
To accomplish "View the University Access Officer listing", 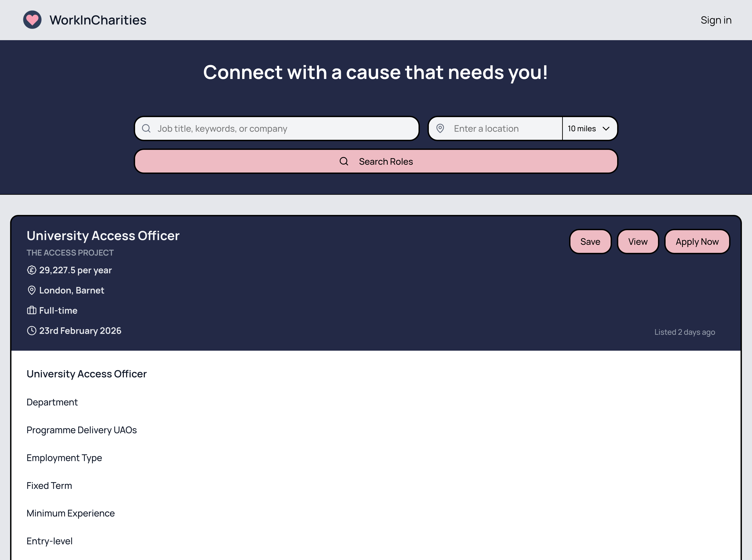I will point(637,242).
